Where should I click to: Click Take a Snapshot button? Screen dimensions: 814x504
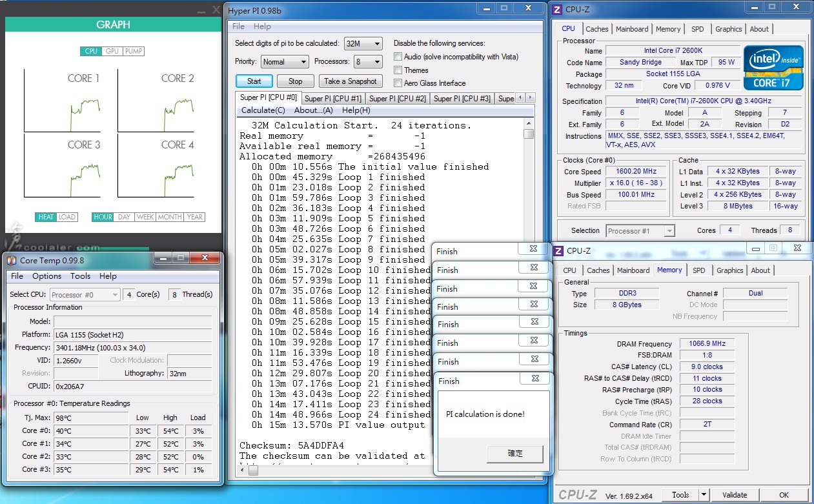(x=351, y=81)
